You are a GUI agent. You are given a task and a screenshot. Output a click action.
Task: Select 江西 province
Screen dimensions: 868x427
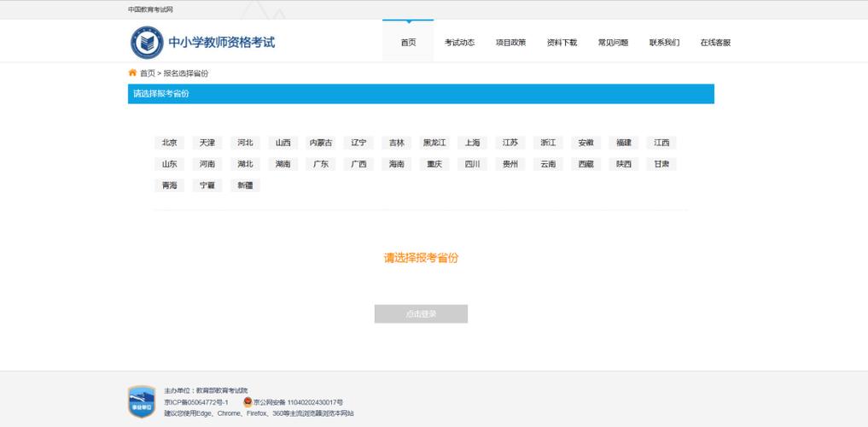pos(661,143)
